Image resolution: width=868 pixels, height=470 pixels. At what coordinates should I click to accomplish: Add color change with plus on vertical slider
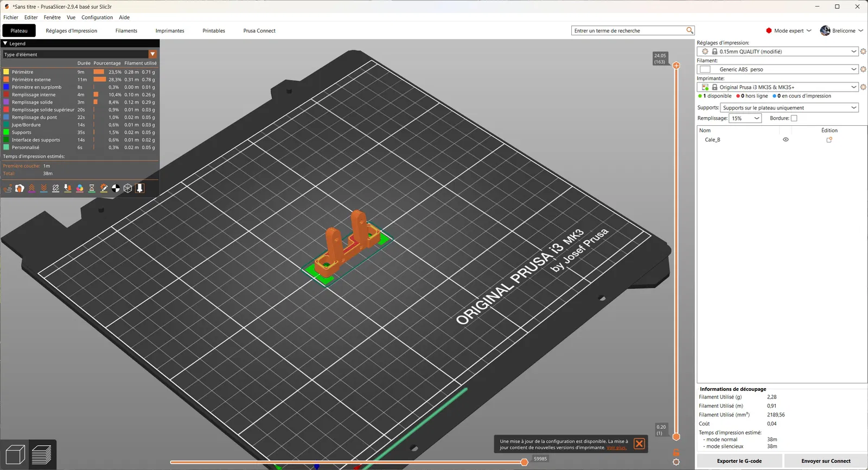(x=676, y=66)
